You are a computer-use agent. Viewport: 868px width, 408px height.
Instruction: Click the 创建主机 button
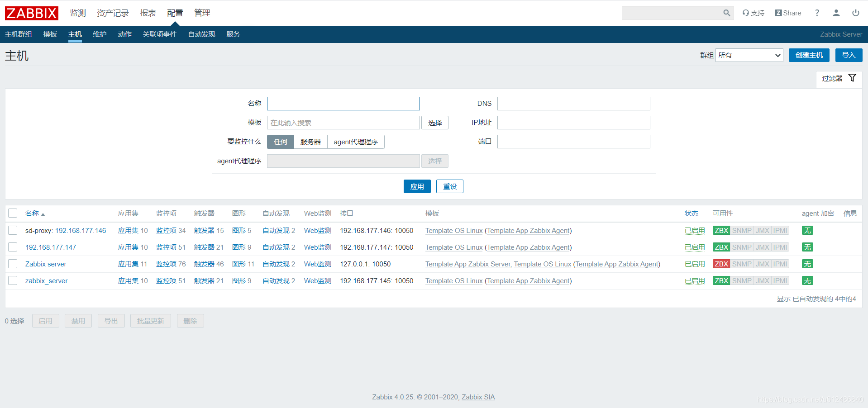809,55
